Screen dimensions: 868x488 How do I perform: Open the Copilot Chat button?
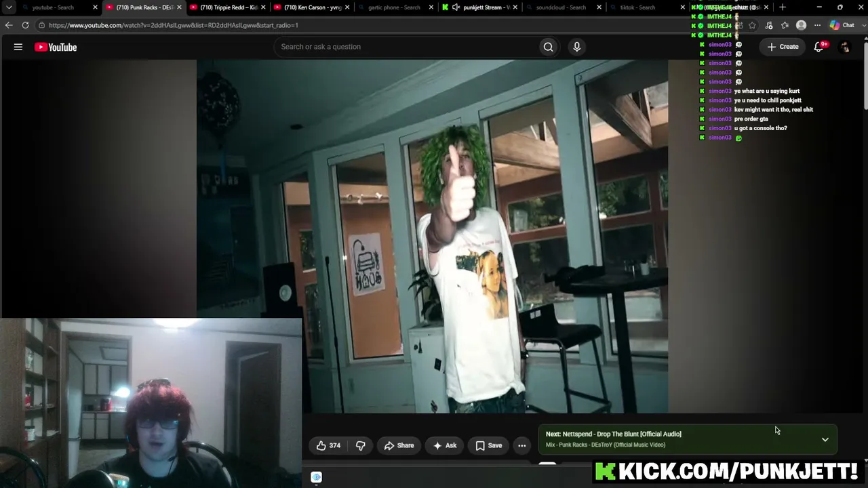click(842, 25)
